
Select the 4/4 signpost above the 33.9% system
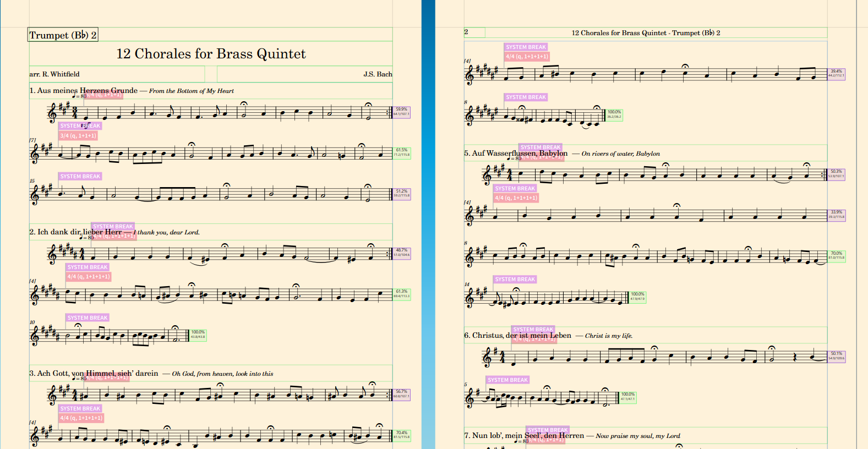pos(516,198)
